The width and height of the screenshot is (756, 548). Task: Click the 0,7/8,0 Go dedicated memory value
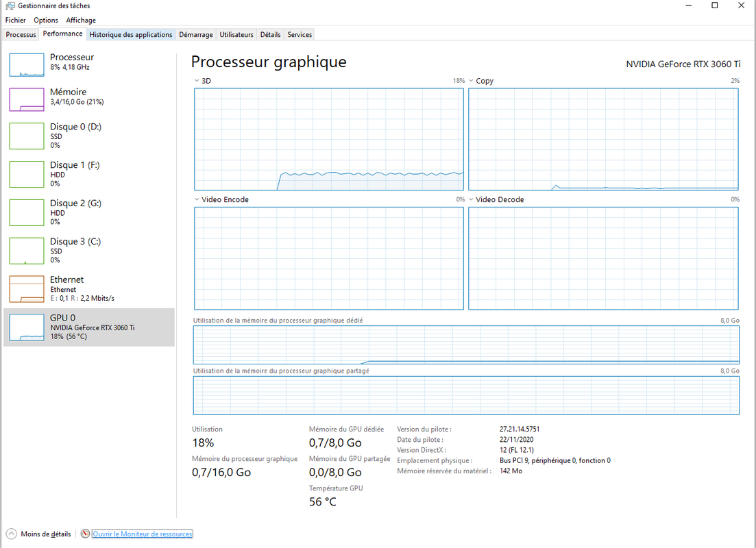(x=335, y=443)
